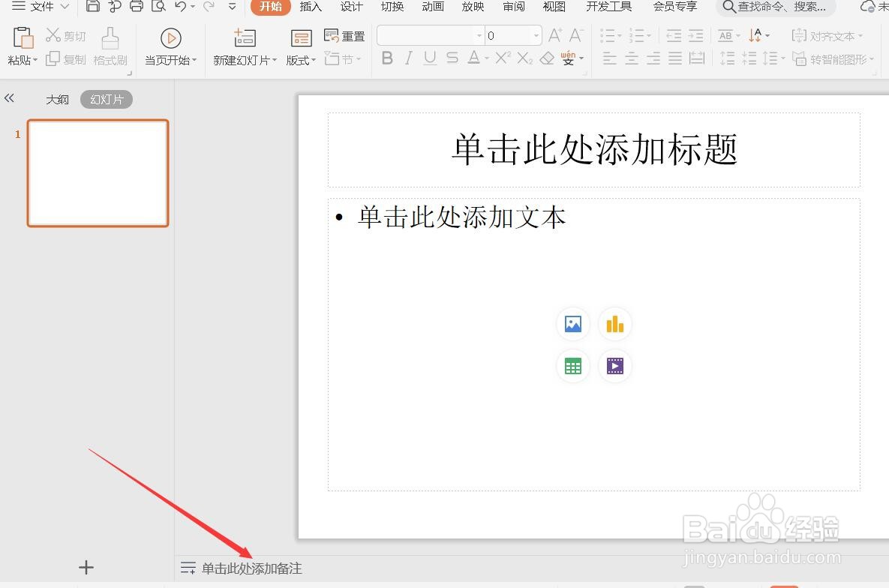Screen dimensions: 889x588
Task: Insert chart via placeholder icon
Action: point(615,324)
